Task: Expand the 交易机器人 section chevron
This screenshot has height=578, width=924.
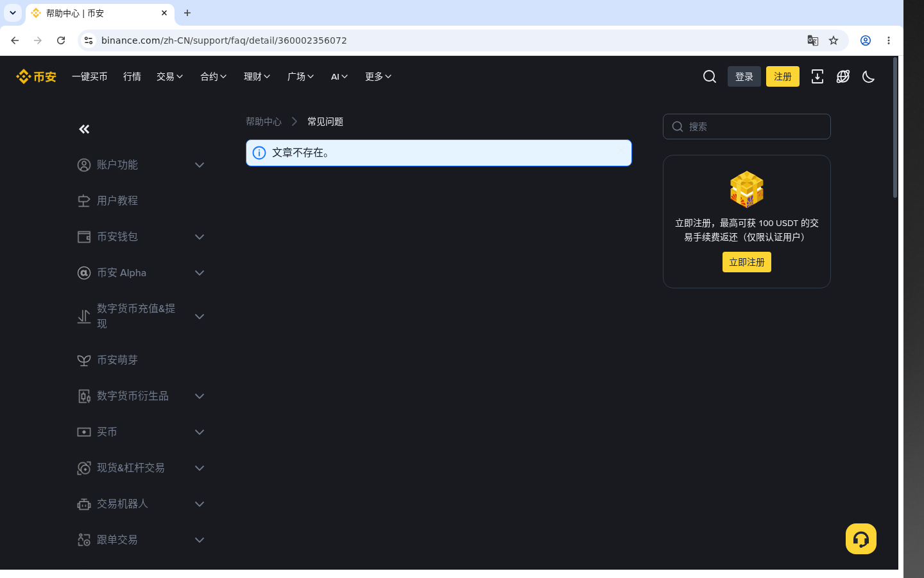Action: (200, 504)
